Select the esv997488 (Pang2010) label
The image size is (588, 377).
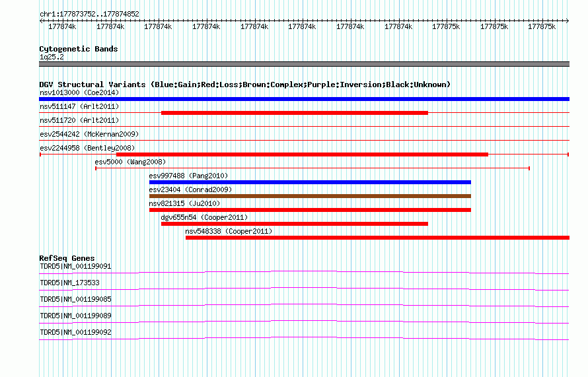coord(188,176)
